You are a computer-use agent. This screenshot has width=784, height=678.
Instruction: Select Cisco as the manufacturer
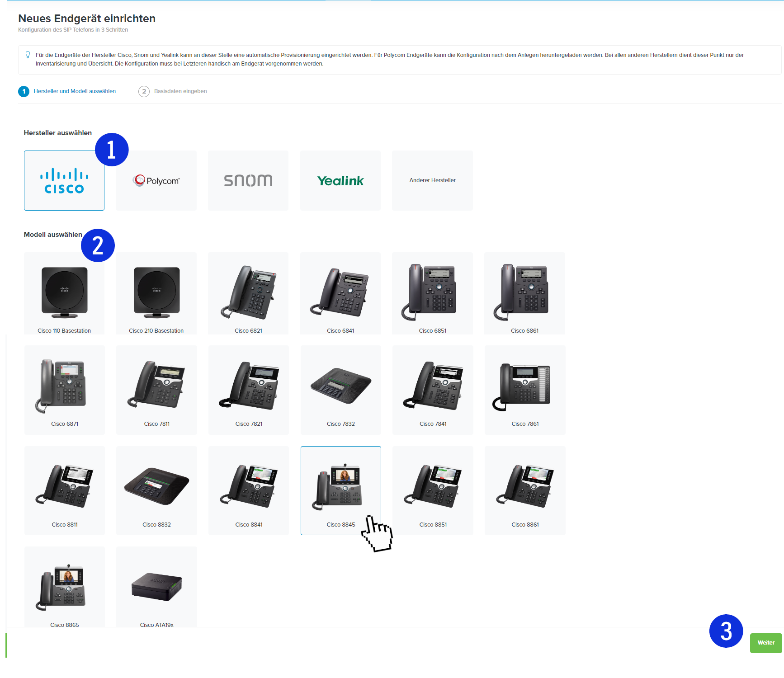[64, 180]
